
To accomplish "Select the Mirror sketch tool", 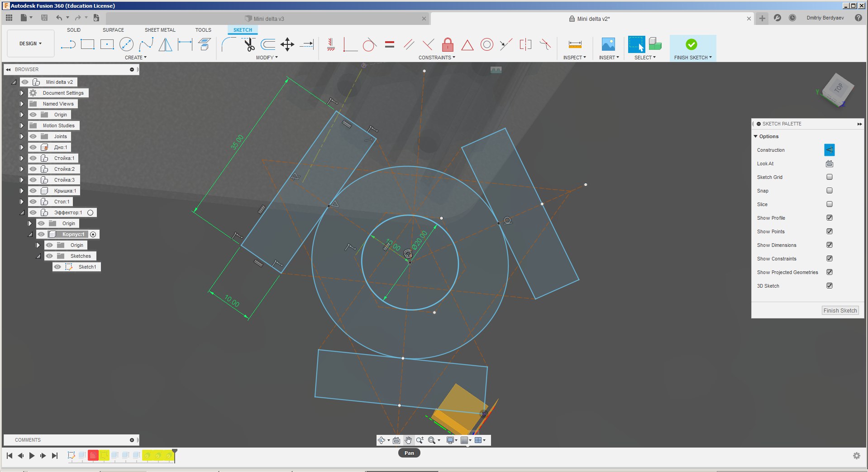I will pyautogui.click(x=165, y=44).
